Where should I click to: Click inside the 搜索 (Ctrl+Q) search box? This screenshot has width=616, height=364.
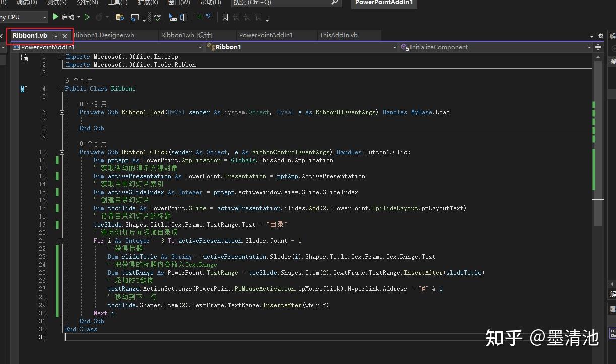(x=282, y=3)
